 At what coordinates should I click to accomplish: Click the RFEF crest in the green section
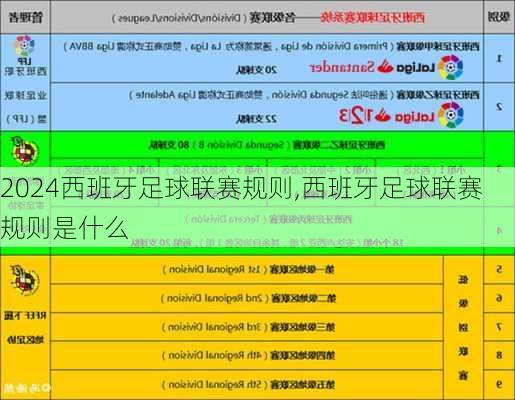(x=24, y=151)
